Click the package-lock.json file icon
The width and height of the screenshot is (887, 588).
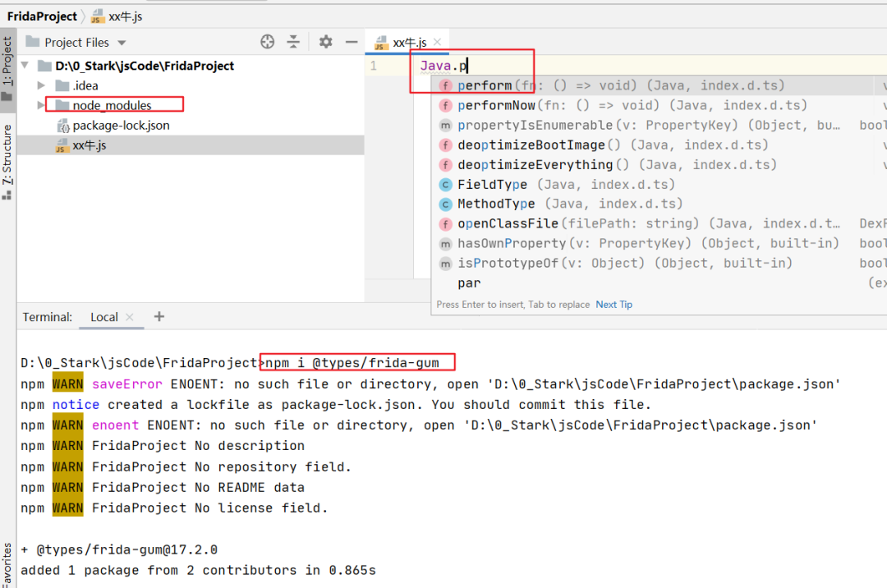pyautogui.click(x=62, y=126)
